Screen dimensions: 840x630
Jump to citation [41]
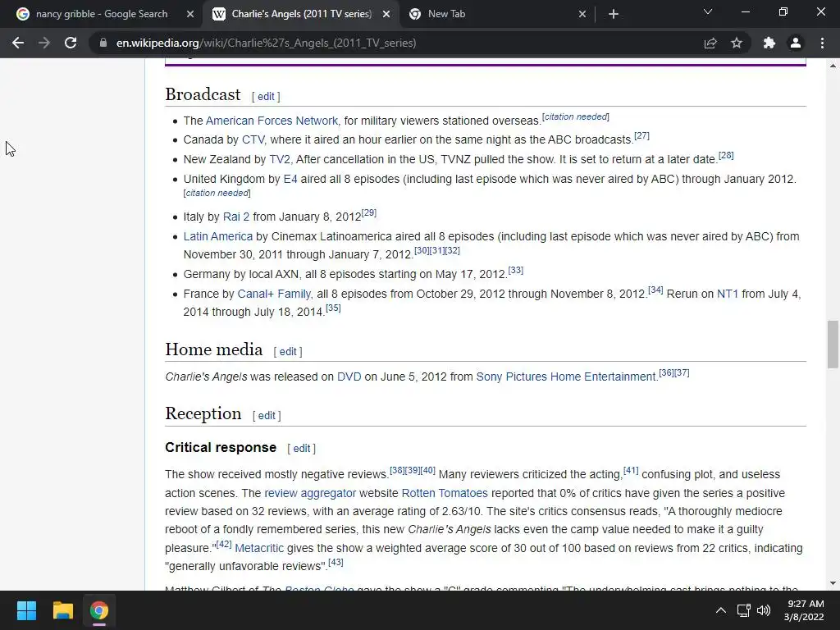point(631,470)
